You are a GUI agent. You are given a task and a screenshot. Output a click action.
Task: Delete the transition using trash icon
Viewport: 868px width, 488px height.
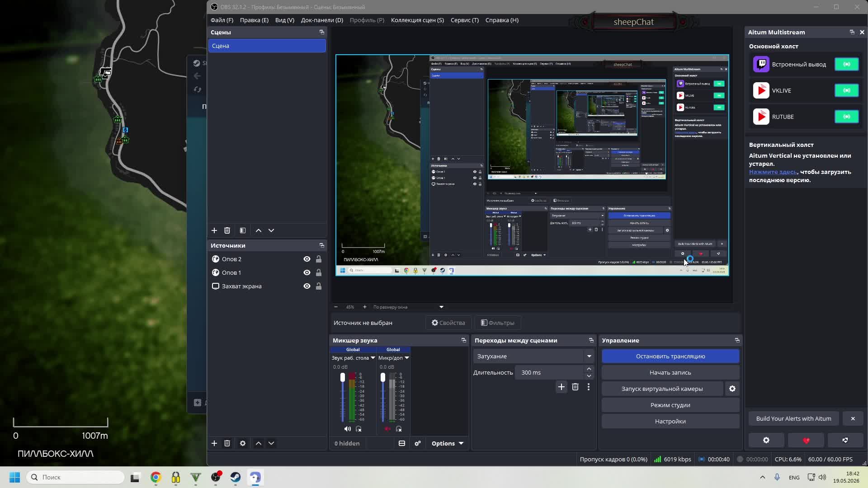click(x=575, y=387)
